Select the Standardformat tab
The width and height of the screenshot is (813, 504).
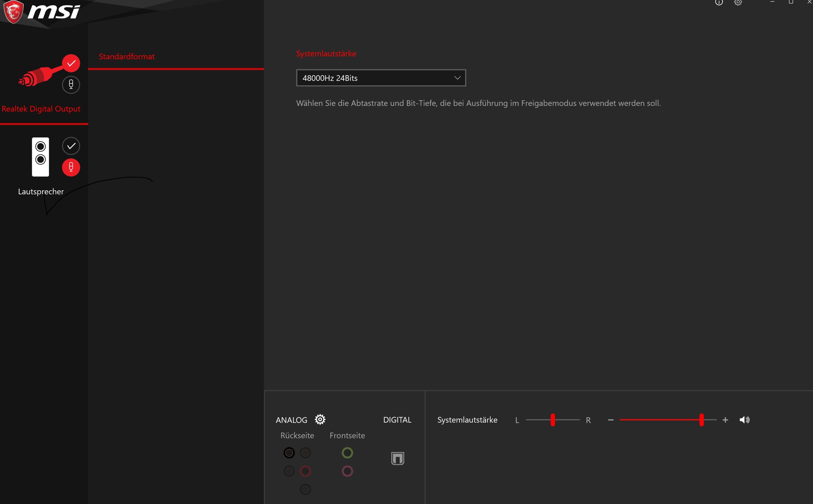[x=127, y=57]
